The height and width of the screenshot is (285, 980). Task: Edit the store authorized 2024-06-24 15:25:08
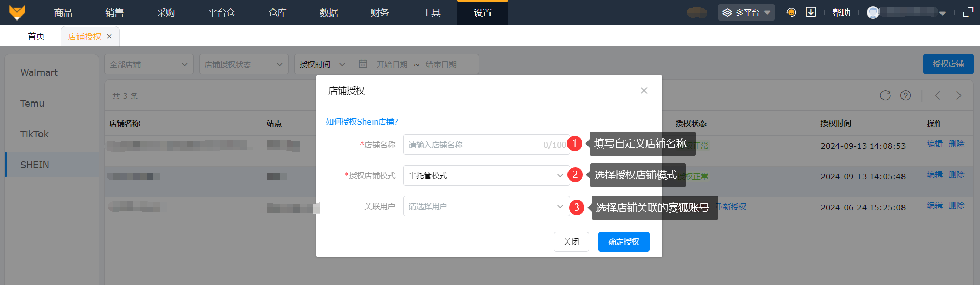pos(935,206)
